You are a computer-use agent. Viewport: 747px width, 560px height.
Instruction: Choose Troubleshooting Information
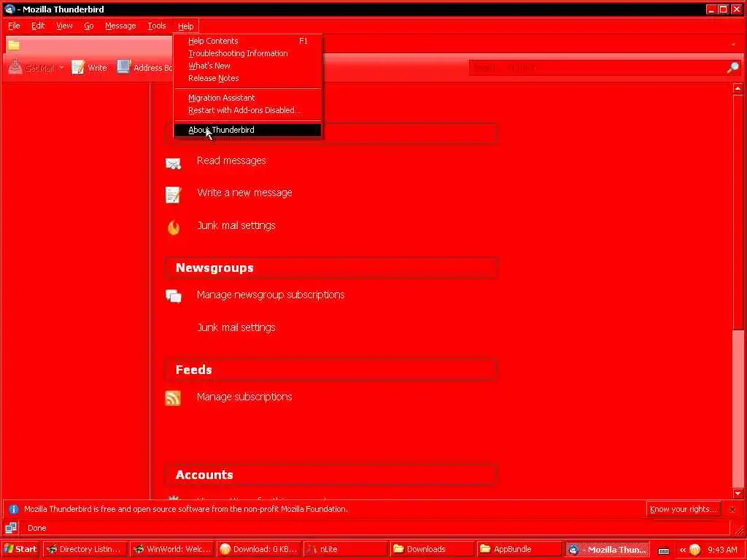(x=248, y=53)
